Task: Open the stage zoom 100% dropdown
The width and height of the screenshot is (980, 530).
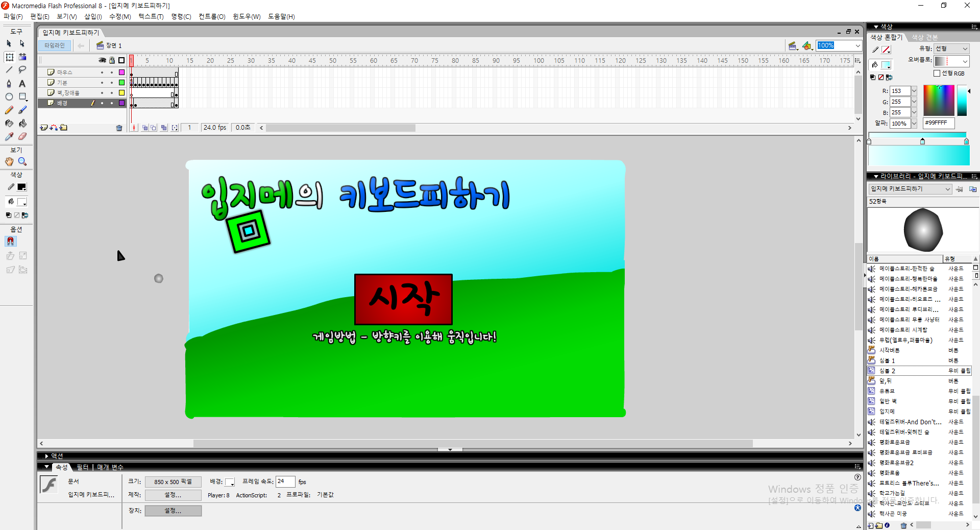Action: pyautogui.click(x=858, y=45)
